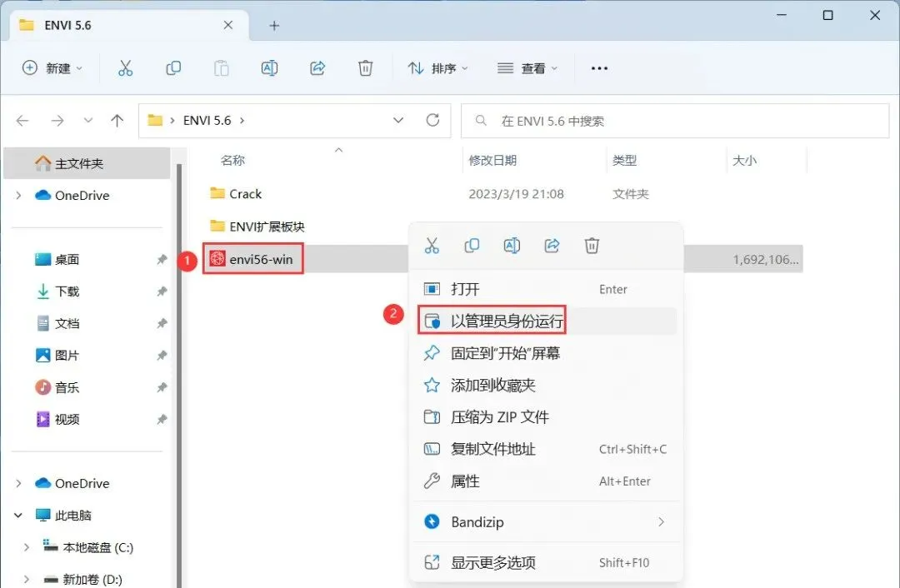
Task: Select the Crack folder
Action: (245, 194)
